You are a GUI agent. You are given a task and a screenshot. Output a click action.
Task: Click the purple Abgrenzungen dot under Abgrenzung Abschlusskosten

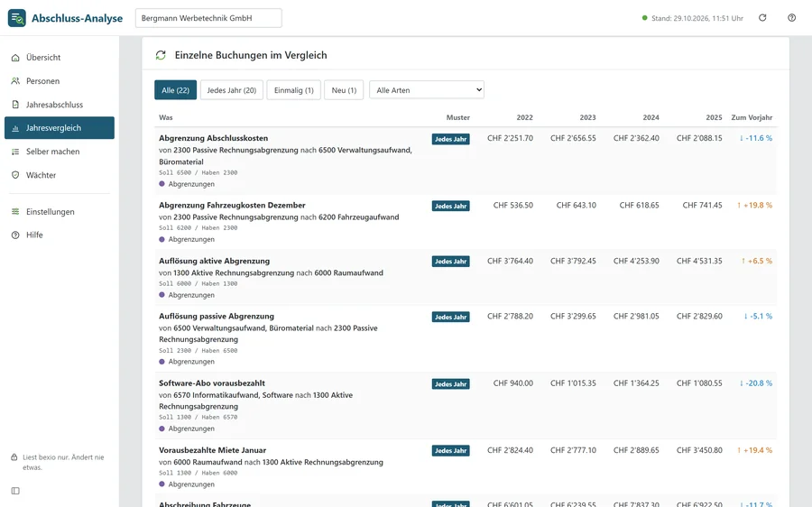162,184
